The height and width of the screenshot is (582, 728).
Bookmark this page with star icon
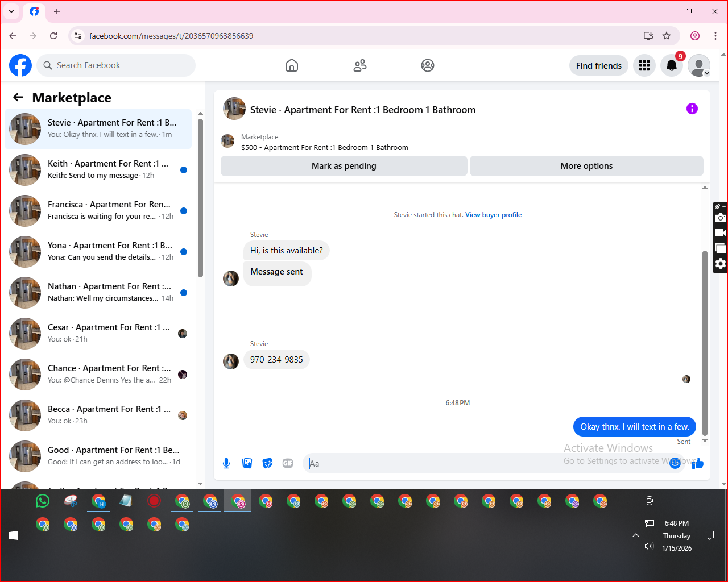coord(667,36)
